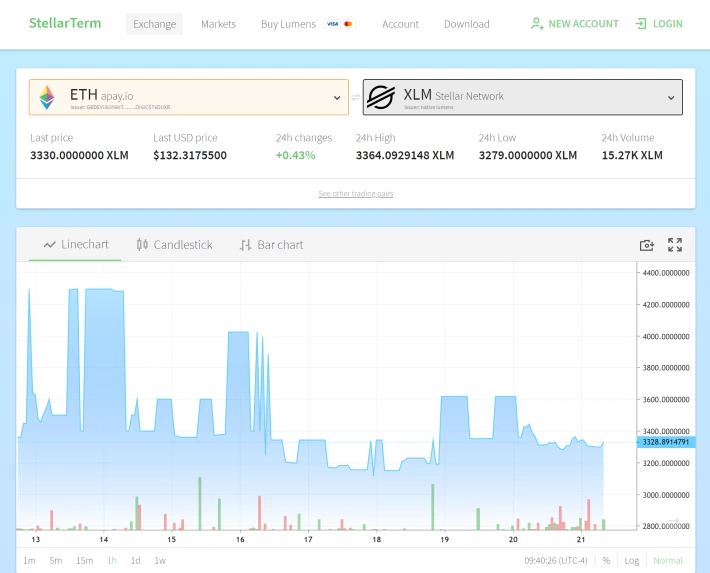The height and width of the screenshot is (573, 710).
Task: Swap the trading pair assets
Action: pyautogui.click(x=355, y=97)
